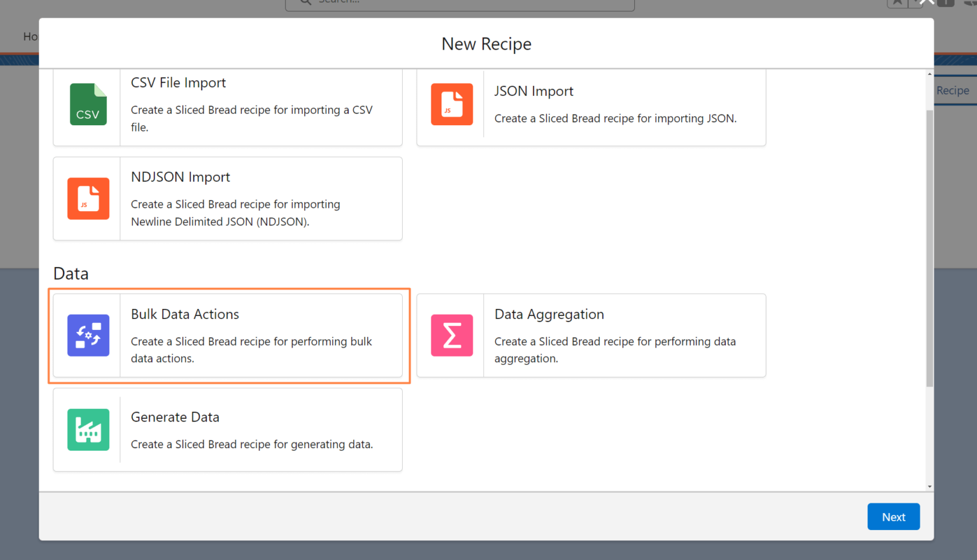
Task: Choose the CSV File Import title
Action: coord(178,83)
